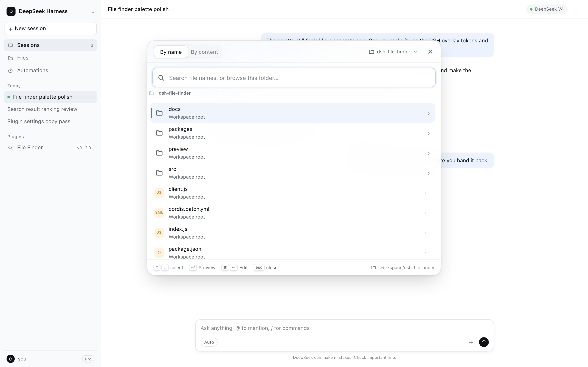The image size is (588, 367).
Task: Click the YML icon beside cordis.patch.yml
Action: point(159,213)
